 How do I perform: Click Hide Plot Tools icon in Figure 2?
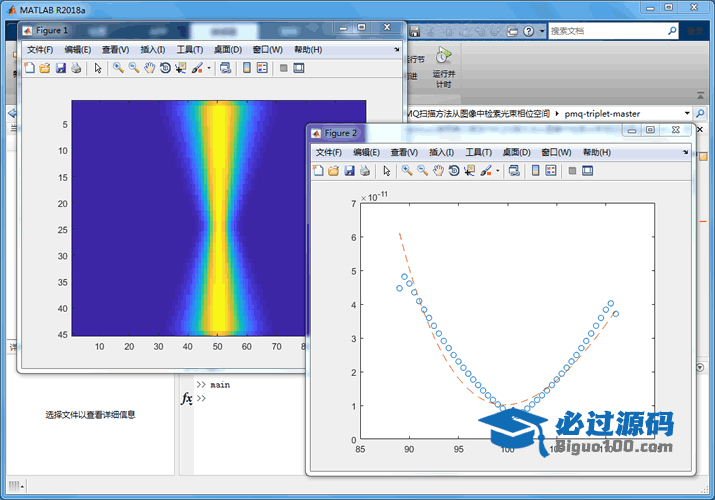[572, 170]
